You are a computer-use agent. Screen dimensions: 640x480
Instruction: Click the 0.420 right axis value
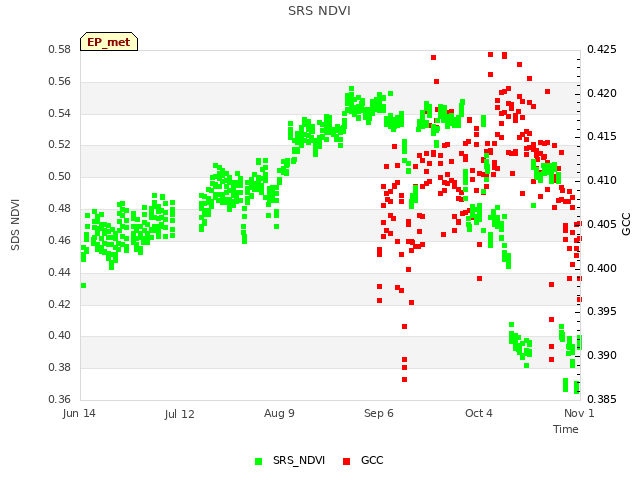pyautogui.click(x=602, y=93)
